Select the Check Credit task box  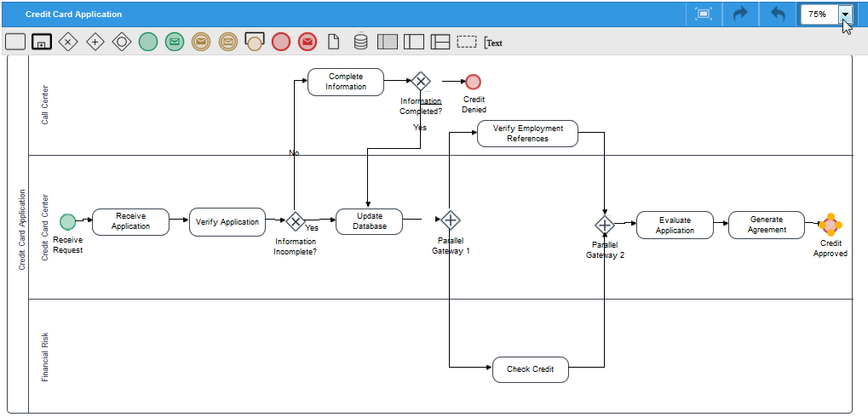pyautogui.click(x=530, y=369)
